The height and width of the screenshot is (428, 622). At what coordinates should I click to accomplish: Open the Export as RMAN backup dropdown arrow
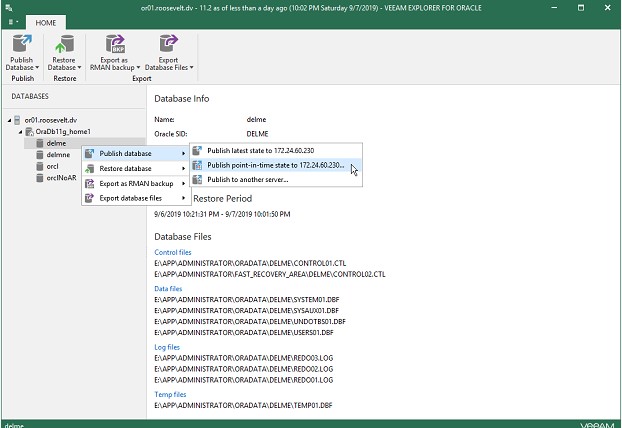tap(138, 67)
